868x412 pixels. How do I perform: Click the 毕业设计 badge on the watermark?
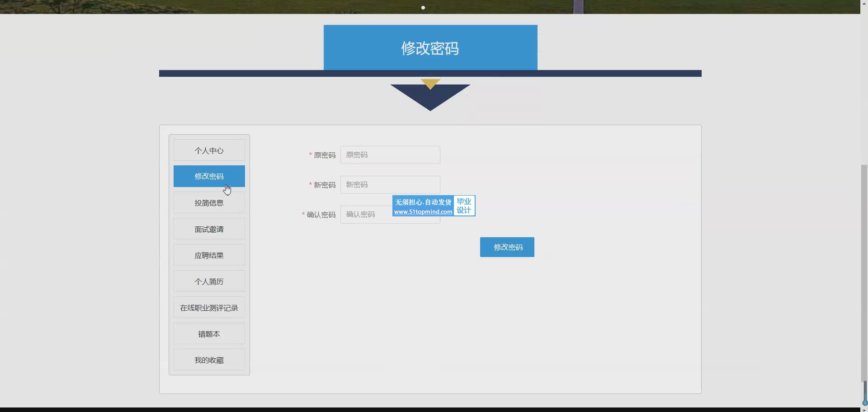pos(464,206)
